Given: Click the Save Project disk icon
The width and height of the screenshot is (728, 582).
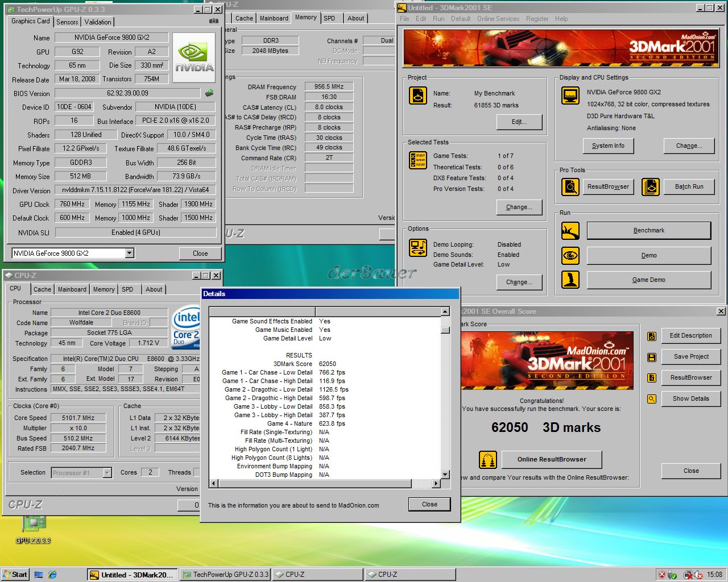Looking at the screenshot, I should [652, 357].
